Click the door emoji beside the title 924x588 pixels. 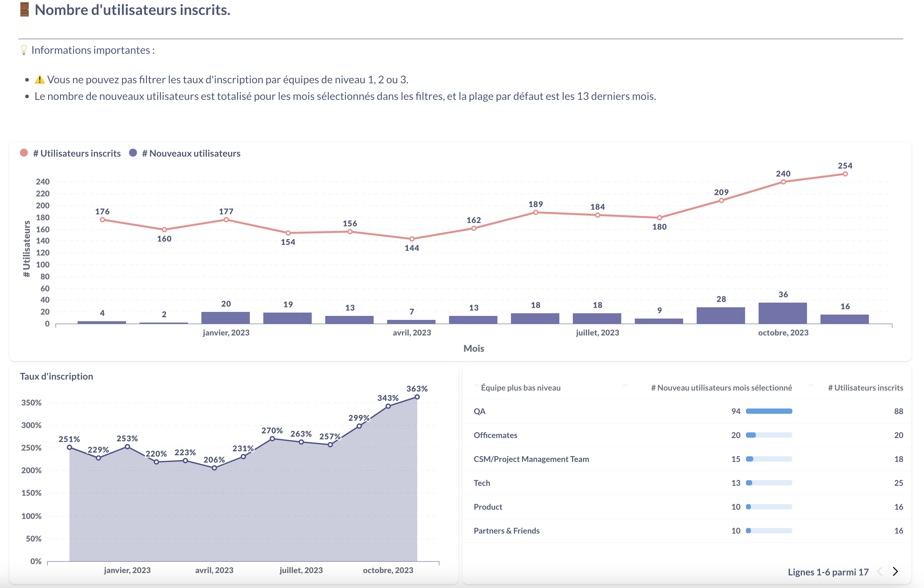pos(25,10)
